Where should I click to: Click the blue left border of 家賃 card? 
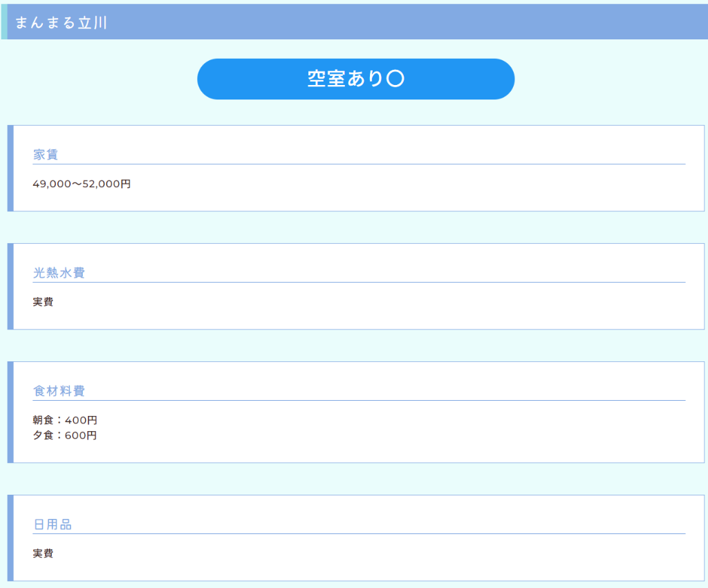coord(10,168)
